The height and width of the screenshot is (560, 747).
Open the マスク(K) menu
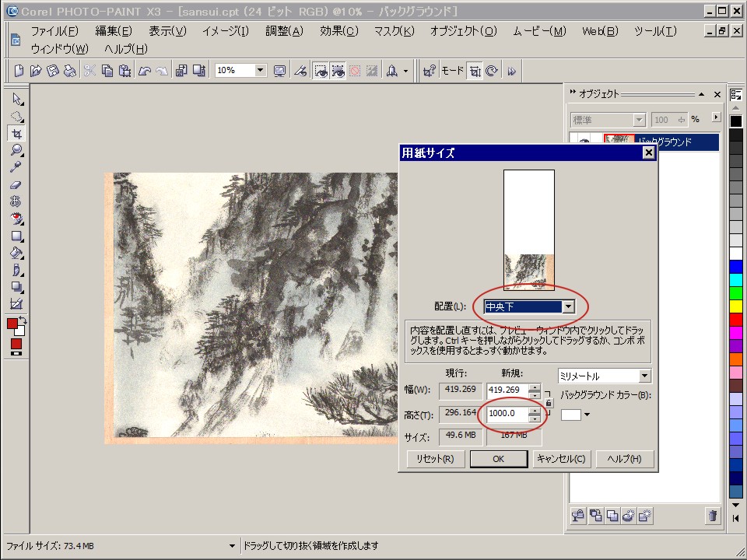pyautogui.click(x=394, y=31)
